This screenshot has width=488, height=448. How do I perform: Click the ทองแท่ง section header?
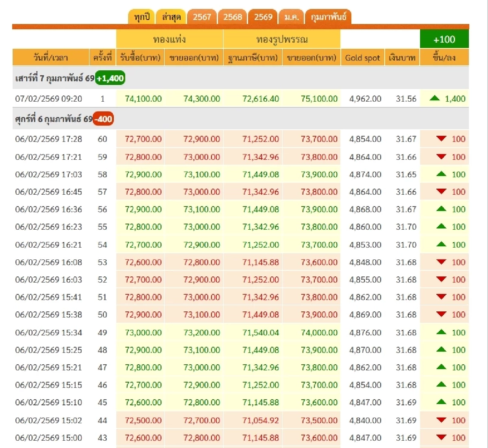click(x=170, y=39)
